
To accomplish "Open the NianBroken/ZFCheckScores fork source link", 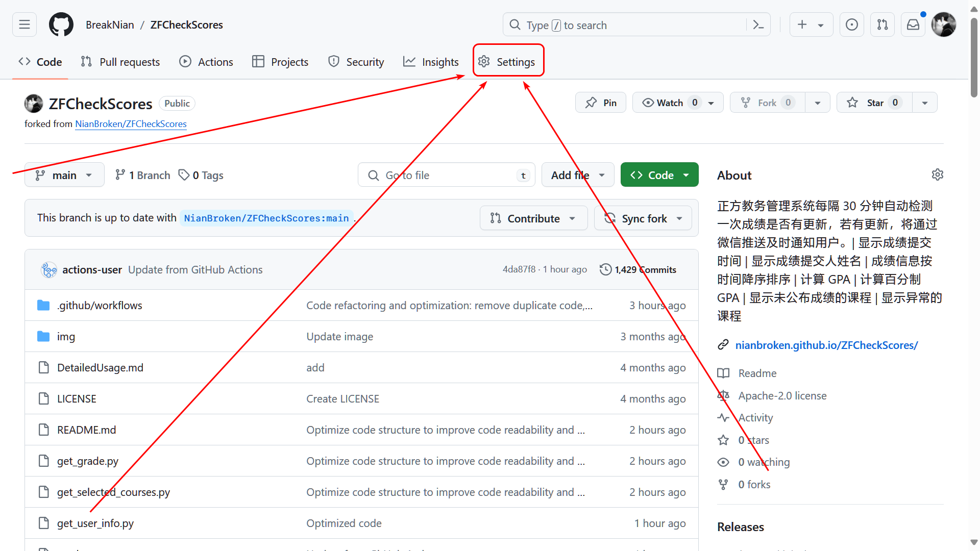I will [131, 124].
